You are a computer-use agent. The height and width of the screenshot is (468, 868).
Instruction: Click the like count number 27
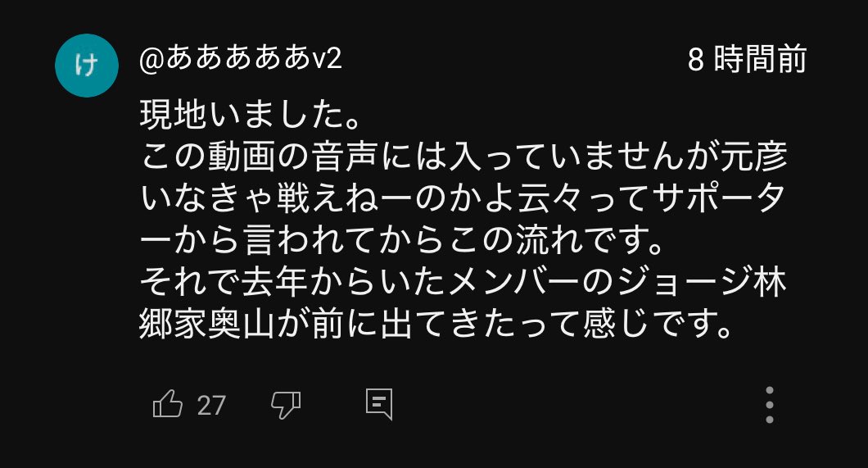pos(211,406)
